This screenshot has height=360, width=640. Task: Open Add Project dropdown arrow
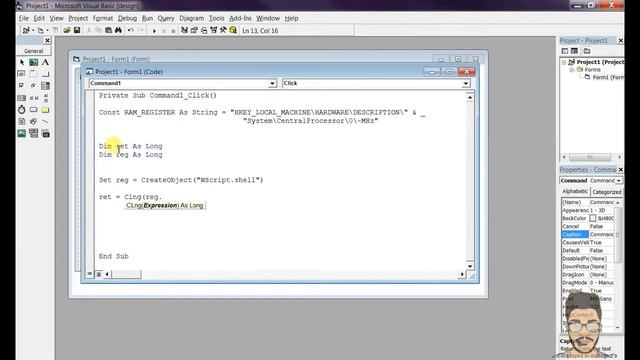(32, 30)
